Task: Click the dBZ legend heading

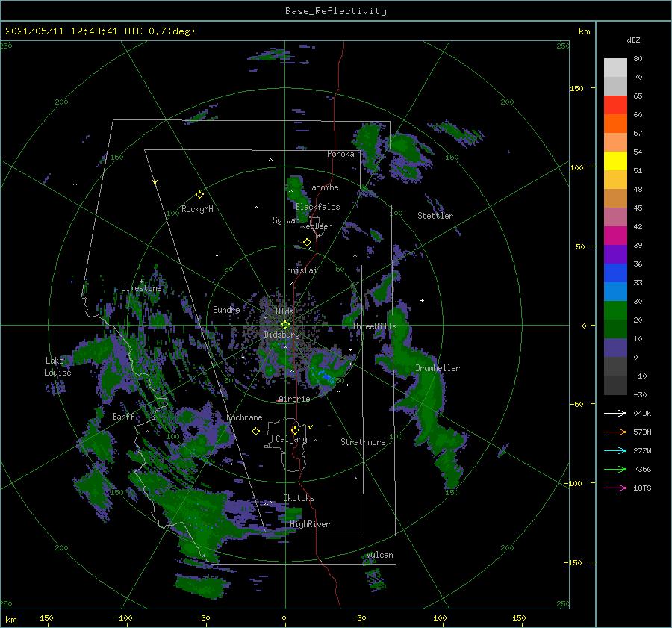Action: [x=633, y=40]
